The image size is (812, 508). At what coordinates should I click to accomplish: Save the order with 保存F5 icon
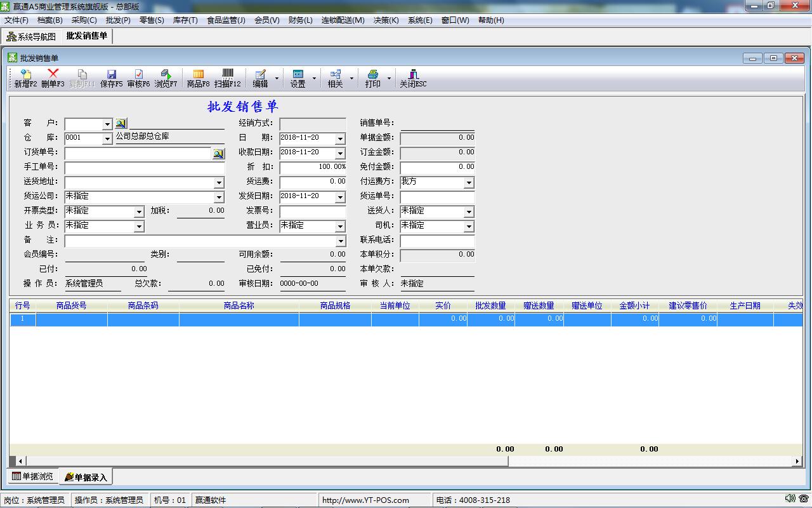point(111,78)
